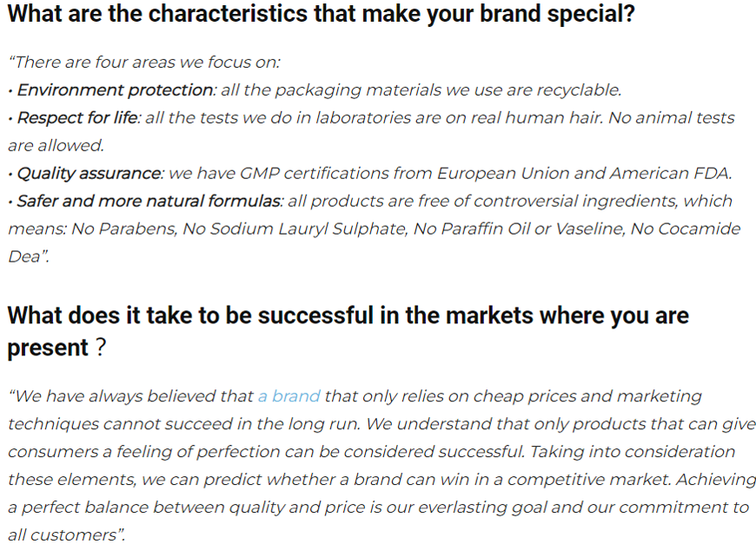
Task: Click 'Safer and more natural formulas' text
Action: point(149,201)
